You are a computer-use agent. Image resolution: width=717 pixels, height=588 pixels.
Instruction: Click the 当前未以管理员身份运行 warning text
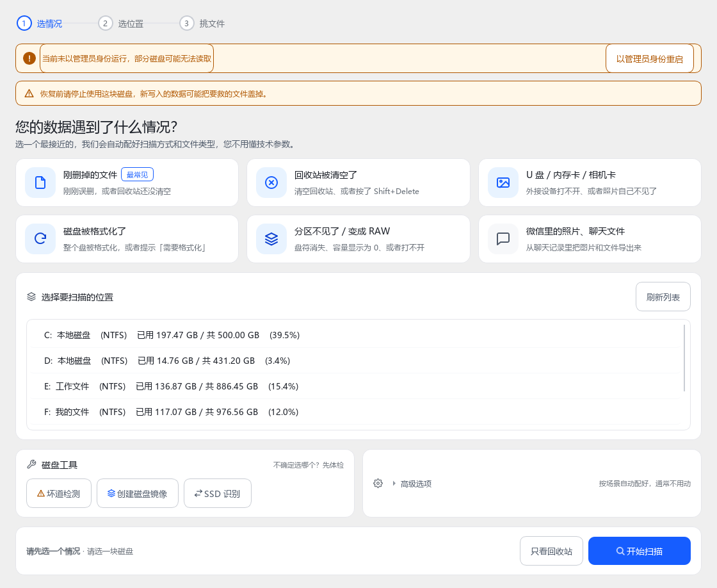click(127, 58)
